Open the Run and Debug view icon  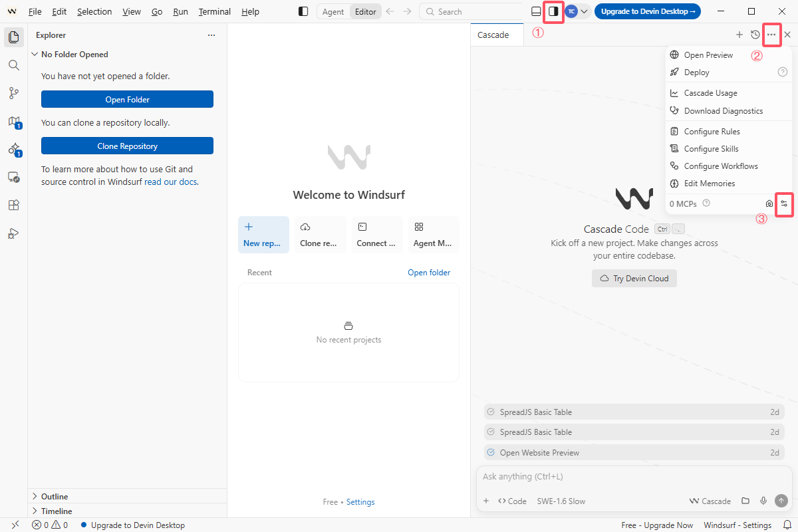point(13,233)
